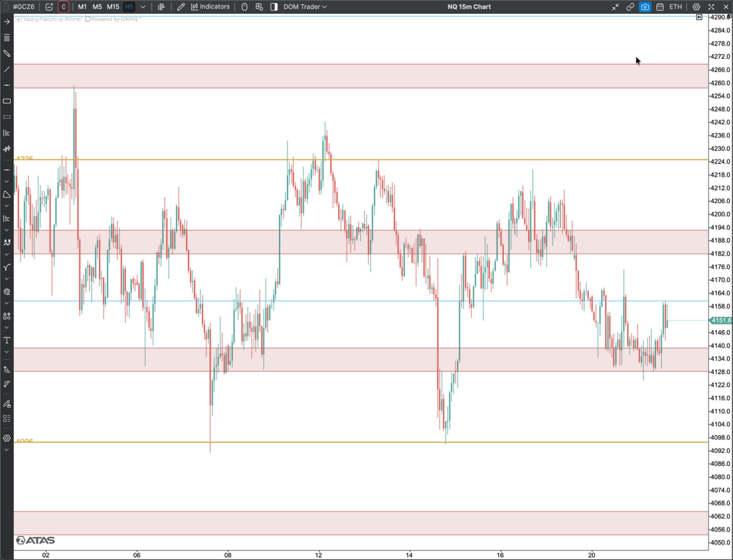Click the pencil drawing icon in top toolbar
The image size is (733, 560).
(181, 7)
